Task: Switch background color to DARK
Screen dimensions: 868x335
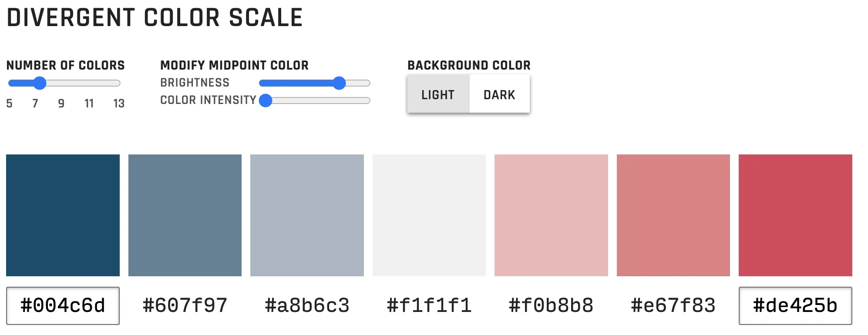Action: pyautogui.click(x=499, y=94)
